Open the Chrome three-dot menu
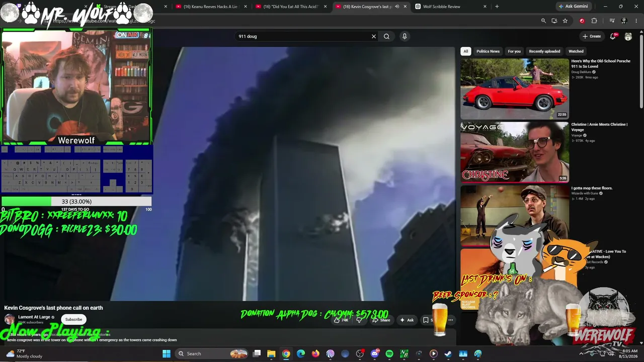644x362 pixels. pos(636,21)
